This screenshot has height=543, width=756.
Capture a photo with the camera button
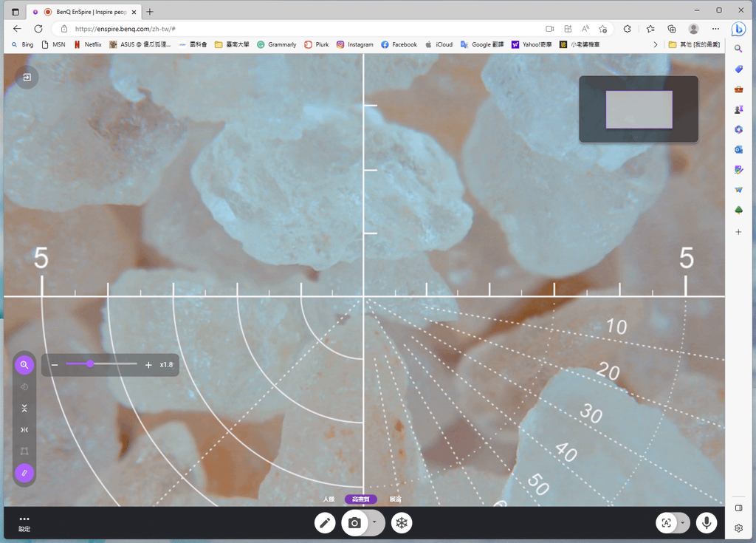(355, 523)
